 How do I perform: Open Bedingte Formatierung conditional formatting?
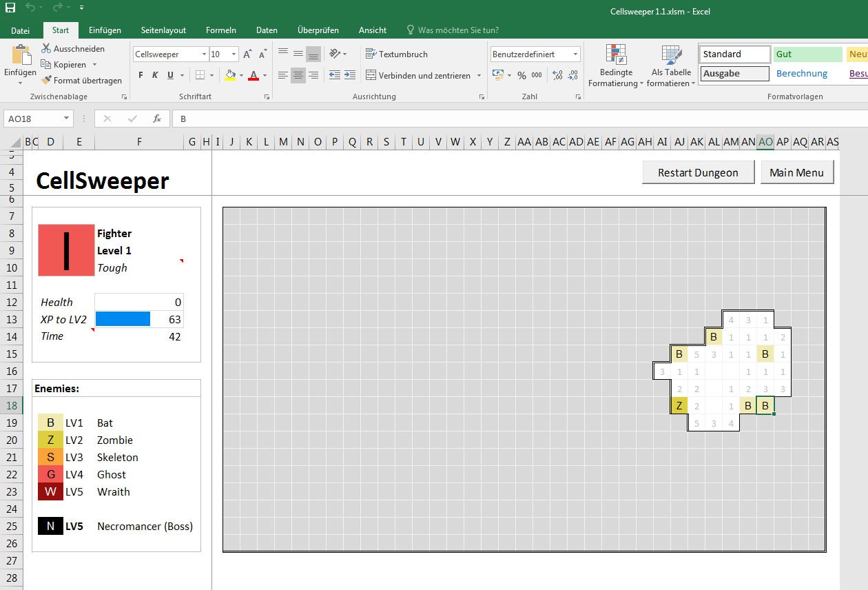pyautogui.click(x=615, y=67)
